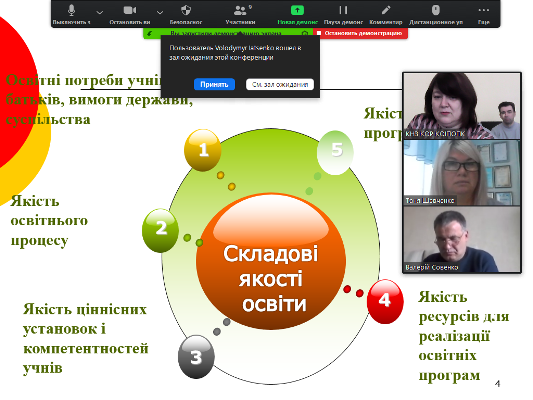
Task: Open the Еще three-dots menu
Action: (484, 14)
